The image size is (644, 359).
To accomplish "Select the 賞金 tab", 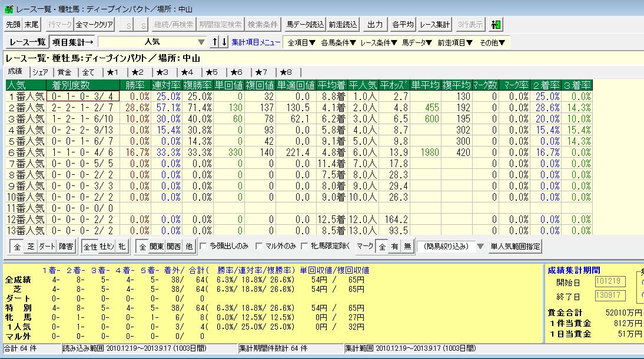I will tap(65, 72).
